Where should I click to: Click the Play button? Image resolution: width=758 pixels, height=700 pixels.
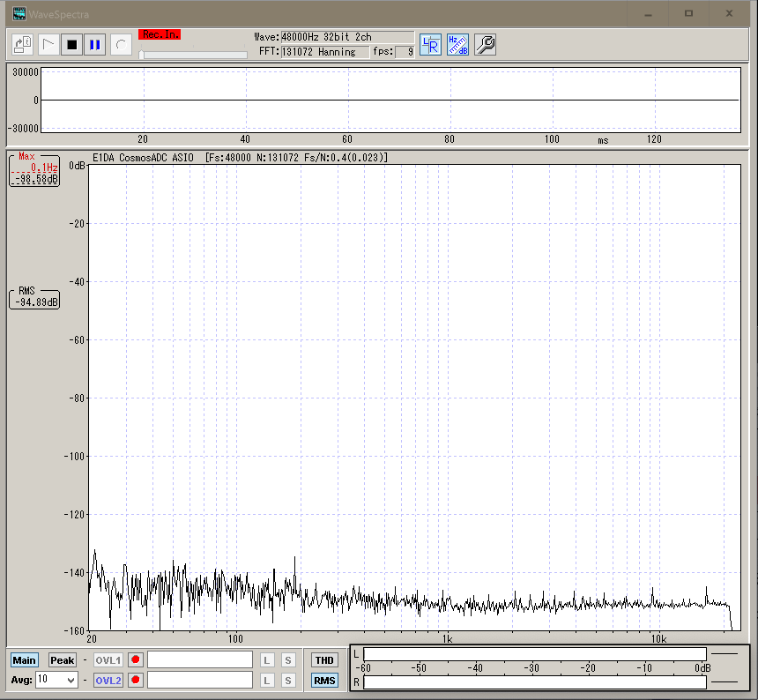click(x=48, y=45)
